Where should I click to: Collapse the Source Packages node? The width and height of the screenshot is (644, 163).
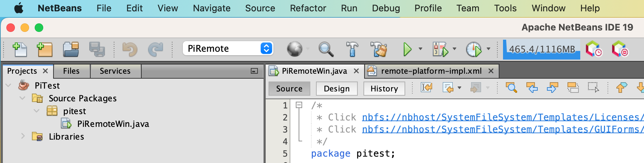22,98
